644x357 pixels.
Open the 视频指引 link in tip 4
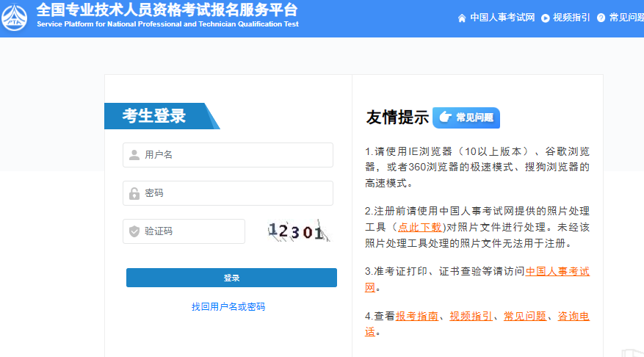(x=471, y=316)
